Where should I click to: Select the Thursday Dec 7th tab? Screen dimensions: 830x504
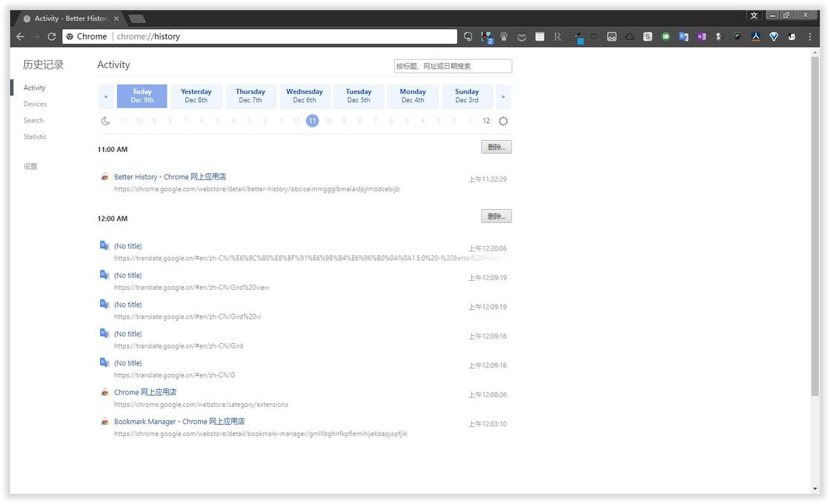(250, 96)
